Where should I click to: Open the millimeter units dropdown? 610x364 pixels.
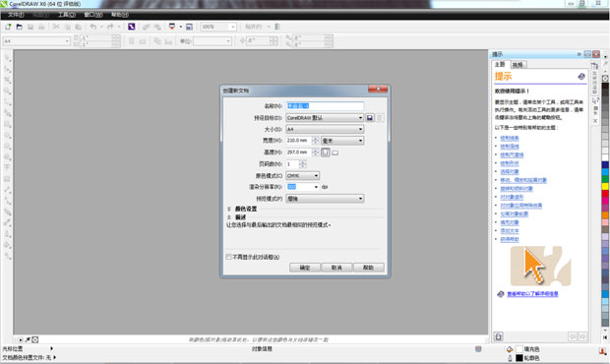click(x=342, y=141)
